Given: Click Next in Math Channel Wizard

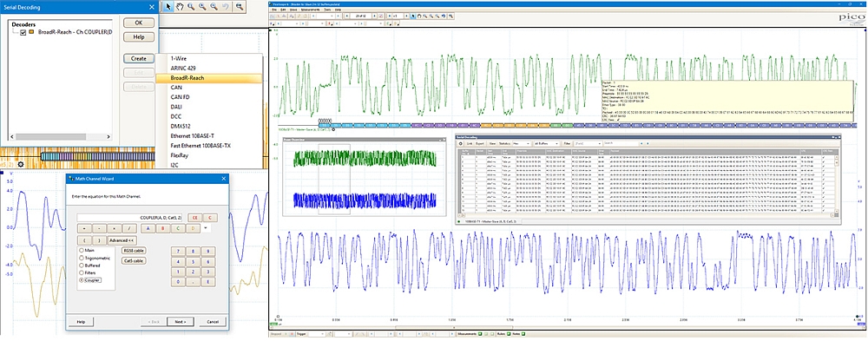Looking at the screenshot, I should pyautogui.click(x=180, y=322).
